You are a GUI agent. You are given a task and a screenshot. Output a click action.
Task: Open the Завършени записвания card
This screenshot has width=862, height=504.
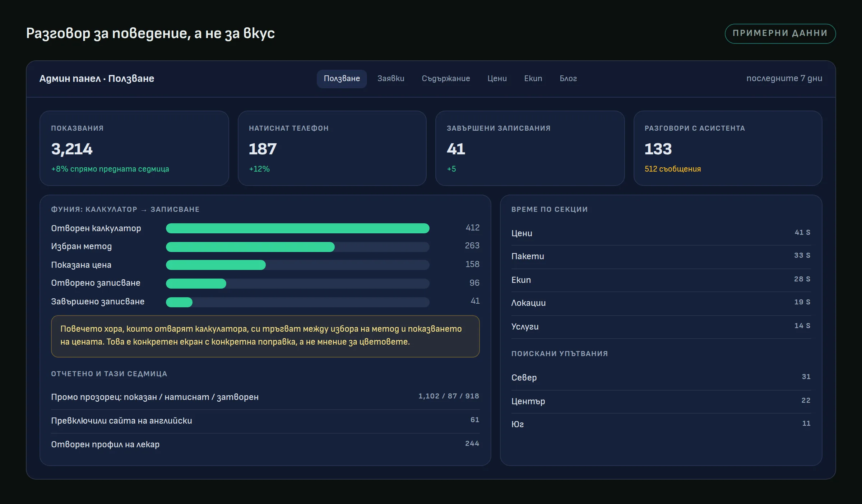[x=530, y=148]
